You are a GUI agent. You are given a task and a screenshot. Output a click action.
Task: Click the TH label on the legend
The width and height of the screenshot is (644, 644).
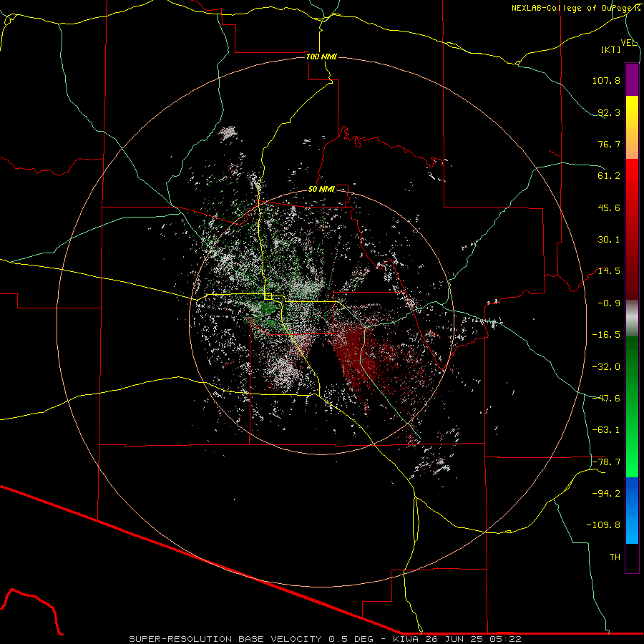tap(615, 557)
